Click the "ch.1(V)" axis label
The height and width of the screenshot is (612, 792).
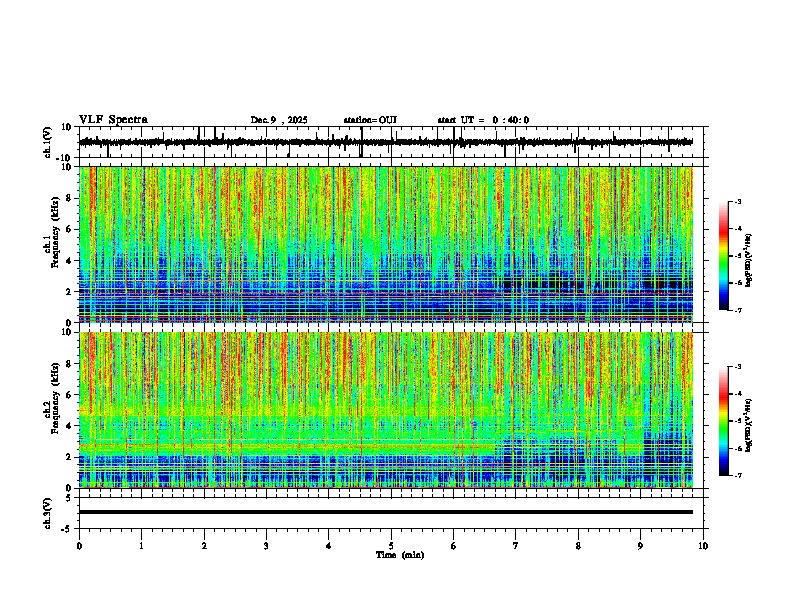tap(48, 142)
